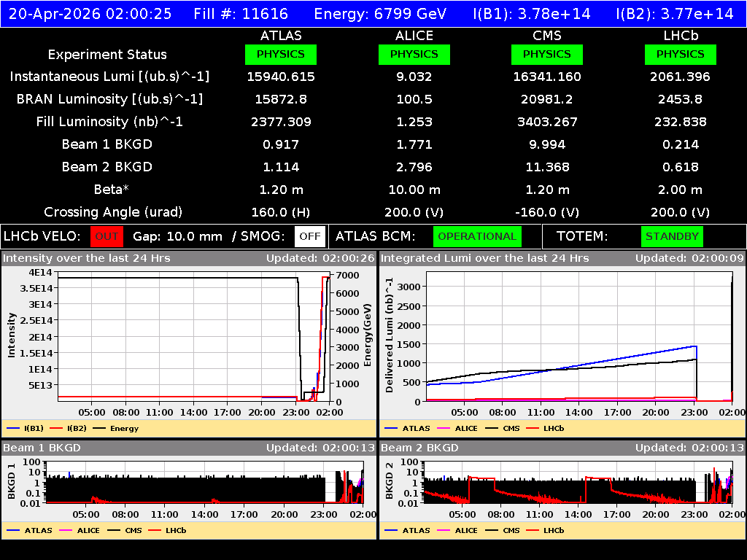This screenshot has width=747, height=560.
Task: Click ALICE legend entry in Beam 2 BKGD chart
Action: click(457, 530)
